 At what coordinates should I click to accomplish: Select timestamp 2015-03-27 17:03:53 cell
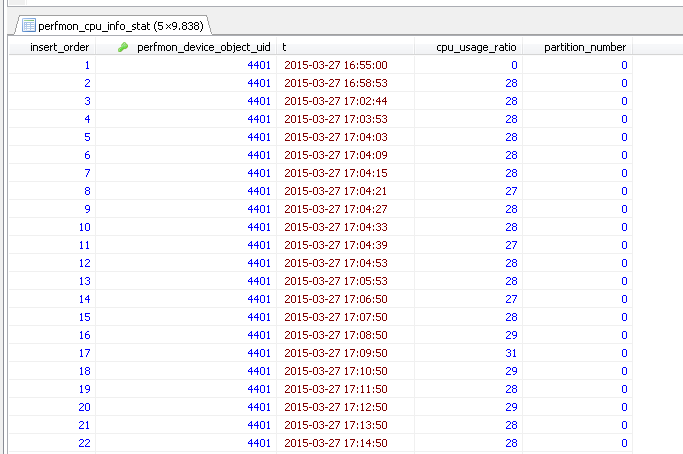click(345, 119)
